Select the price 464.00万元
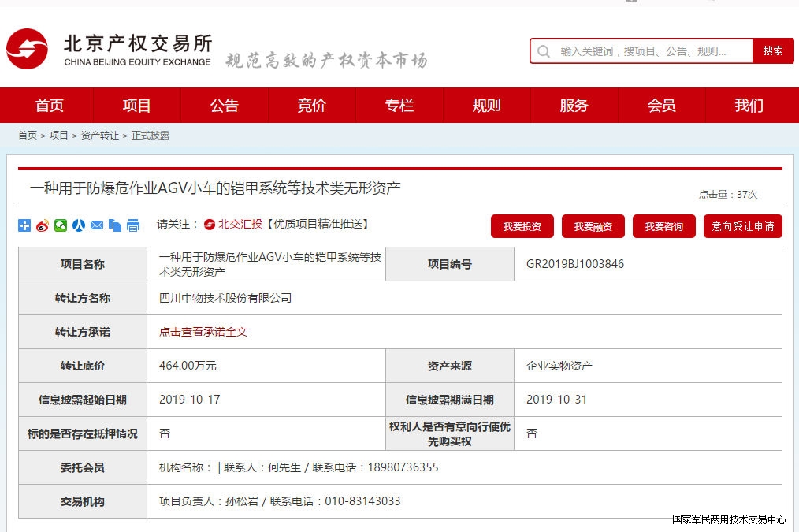This screenshot has width=799, height=532. 188,366
